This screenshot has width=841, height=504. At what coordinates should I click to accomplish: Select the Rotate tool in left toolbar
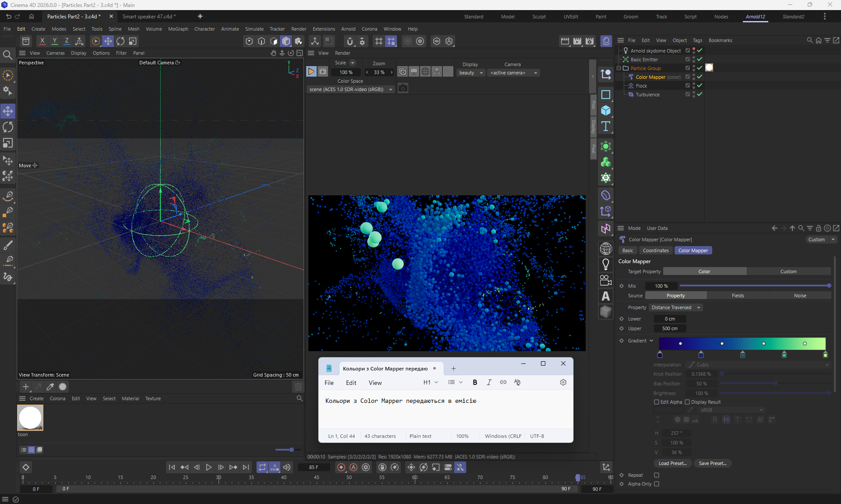pos(8,127)
